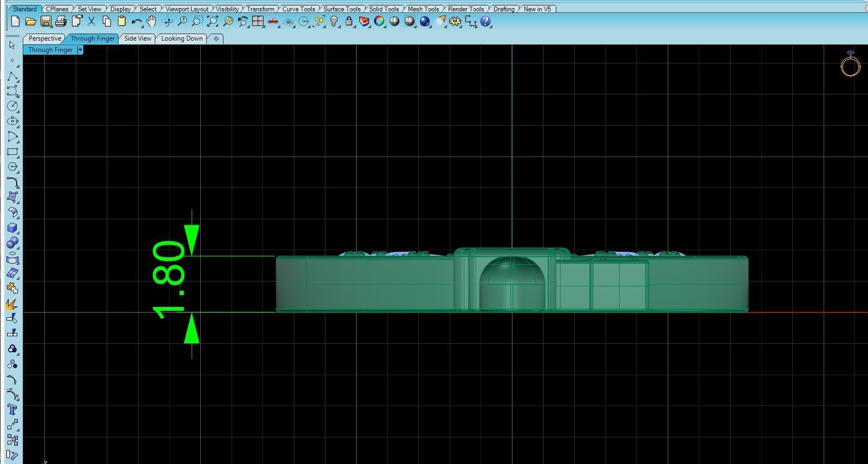The height and width of the screenshot is (464, 868).
Task: Click the Print icon
Action: click(x=61, y=22)
